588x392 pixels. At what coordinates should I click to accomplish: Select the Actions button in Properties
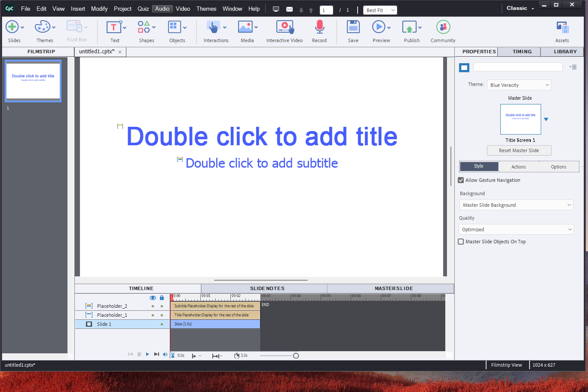(519, 167)
